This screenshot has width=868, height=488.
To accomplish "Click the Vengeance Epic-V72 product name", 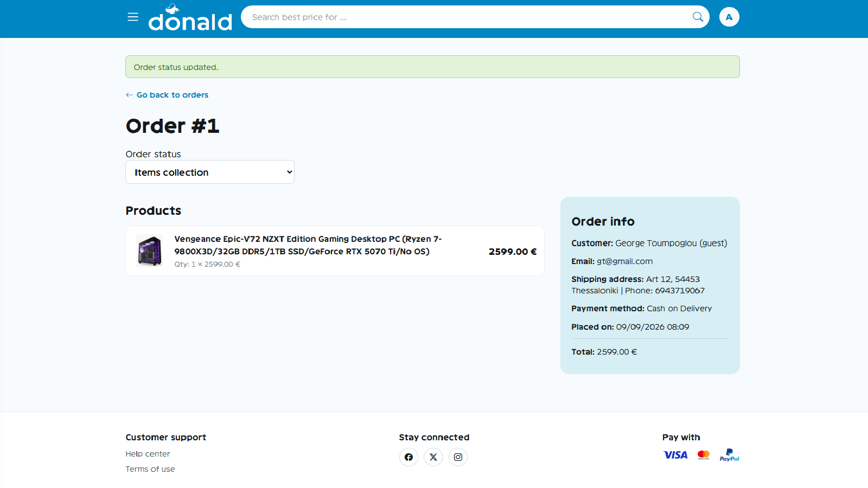I will [308, 245].
